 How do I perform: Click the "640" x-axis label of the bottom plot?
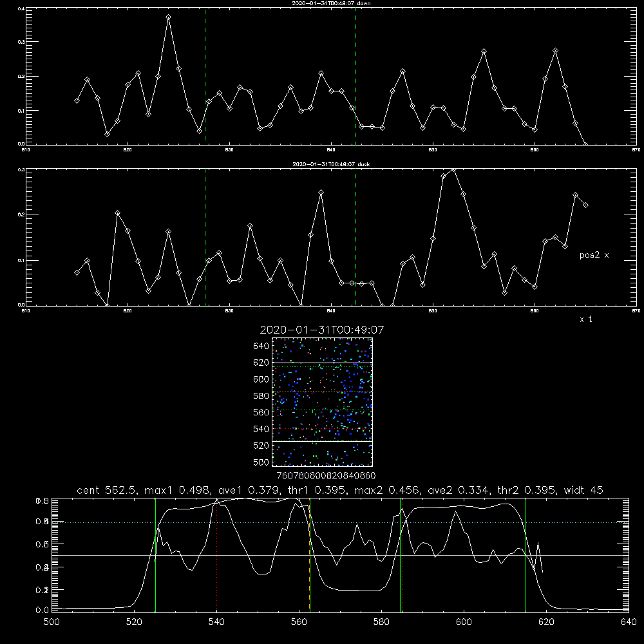[629, 622]
